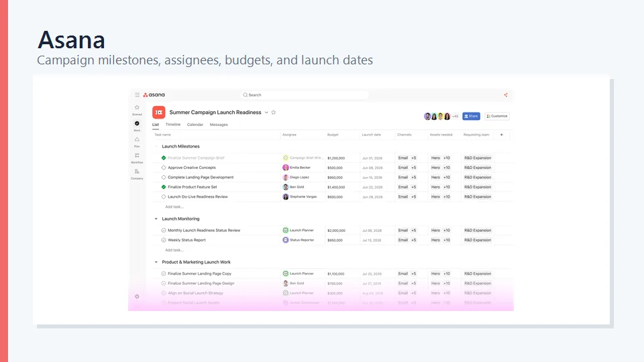
Task: Click the Budget column header
Action: 333,135
